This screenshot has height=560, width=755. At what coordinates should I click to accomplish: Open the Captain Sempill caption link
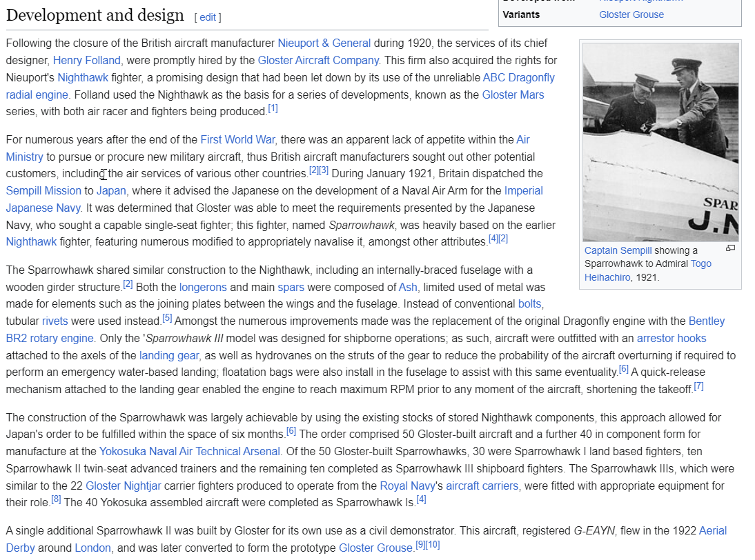pyautogui.click(x=618, y=250)
